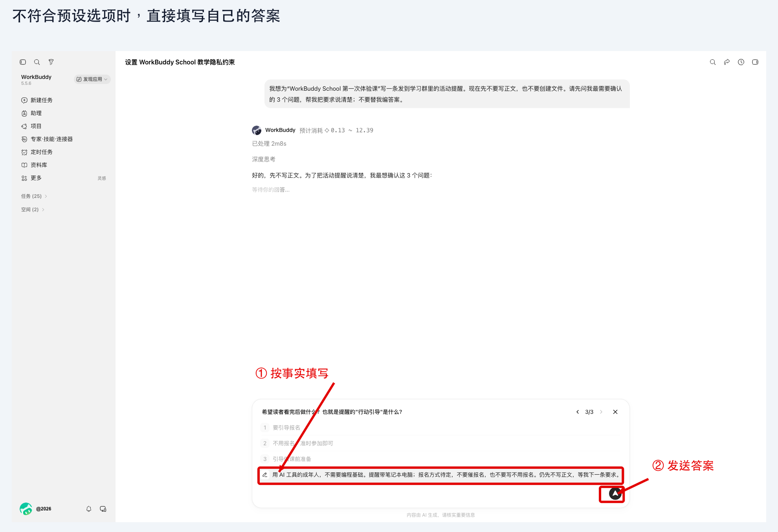Open 助理 from the sidebar
The height and width of the screenshot is (532, 778).
pos(31,113)
